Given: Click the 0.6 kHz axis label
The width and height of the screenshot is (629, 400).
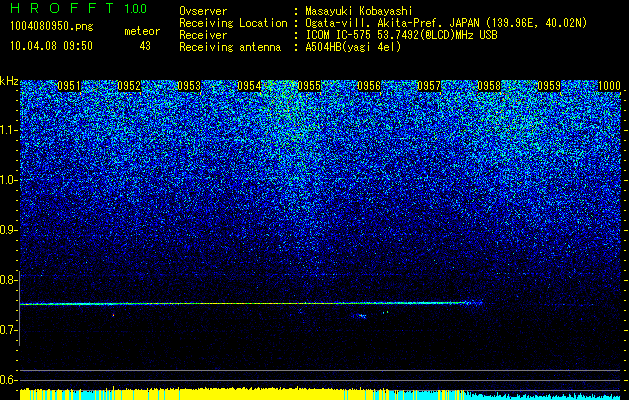Looking at the screenshot, I should point(9,380).
